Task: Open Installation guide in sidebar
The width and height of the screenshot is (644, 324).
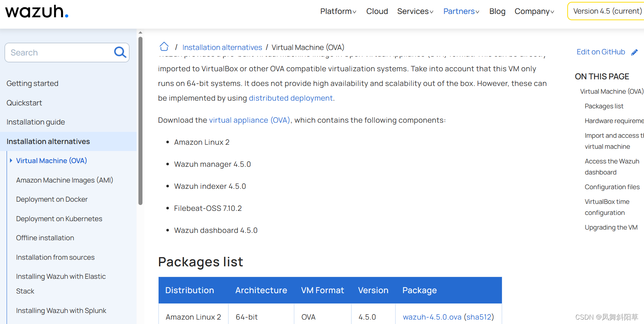Action: pyautogui.click(x=36, y=122)
